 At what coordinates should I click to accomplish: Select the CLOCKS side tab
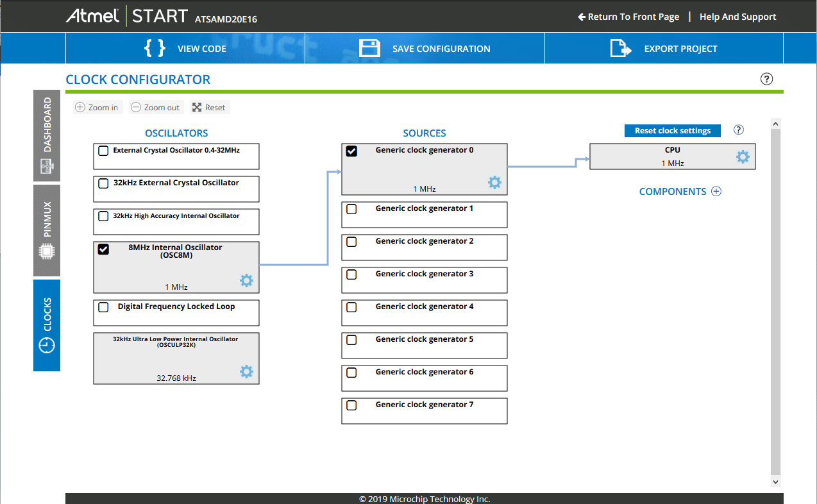47,325
